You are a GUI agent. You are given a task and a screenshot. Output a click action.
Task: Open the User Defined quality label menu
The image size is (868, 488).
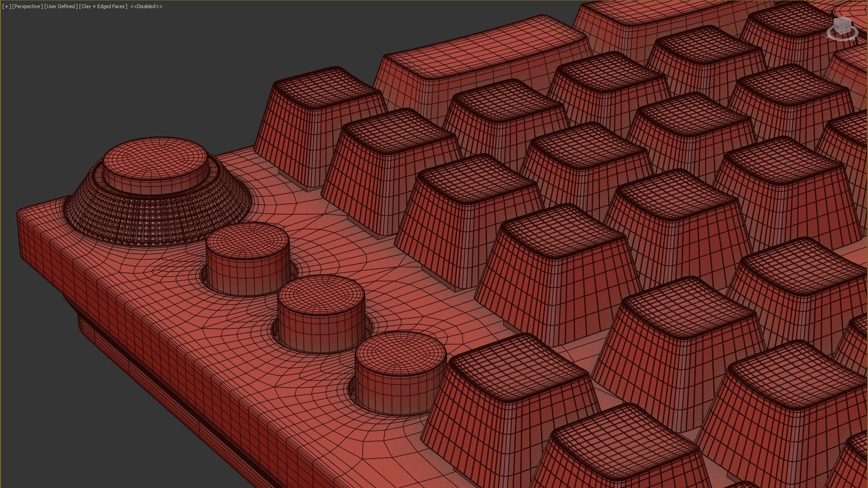61,6
